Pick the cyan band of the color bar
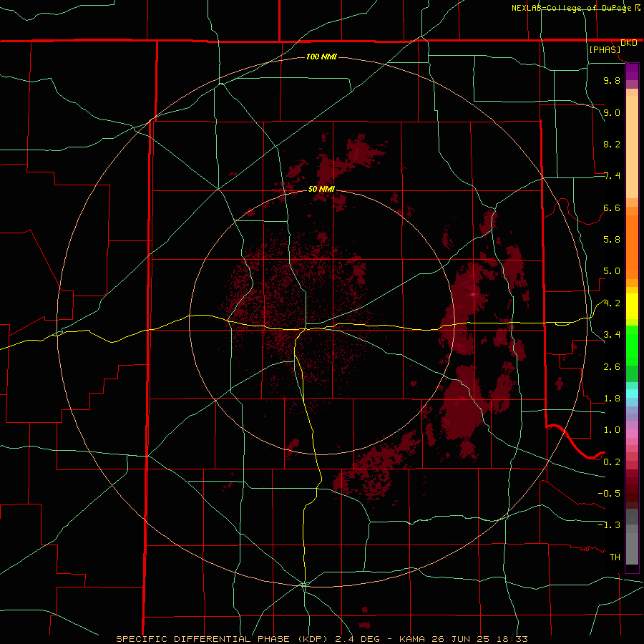Screen dimensions: 644x644 click(632, 394)
